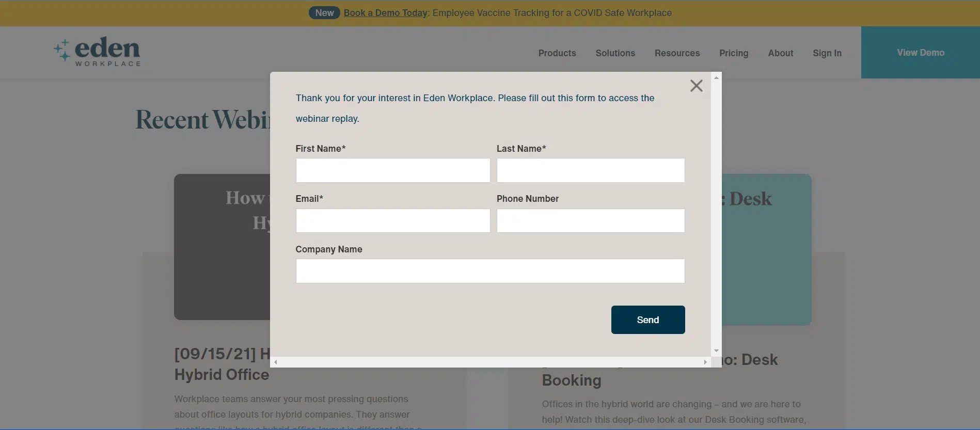This screenshot has width=980, height=430.
Task: Open the Products menu
Action: 557,53
